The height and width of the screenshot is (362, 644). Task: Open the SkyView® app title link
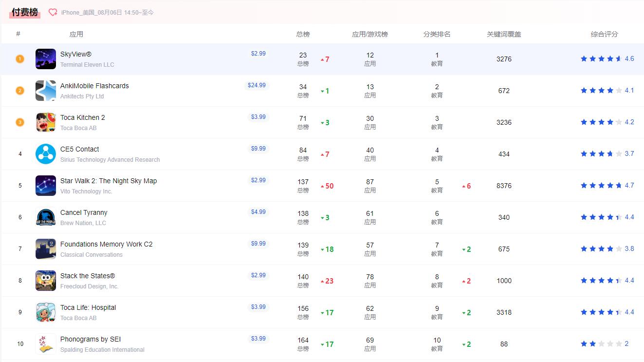pyautogui.click(x=76, y=54)
